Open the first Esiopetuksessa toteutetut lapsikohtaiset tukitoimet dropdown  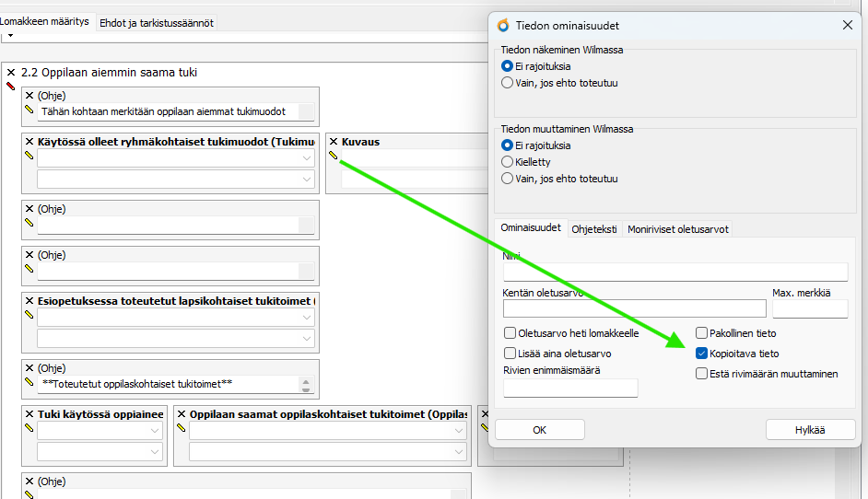coord(176,318)
